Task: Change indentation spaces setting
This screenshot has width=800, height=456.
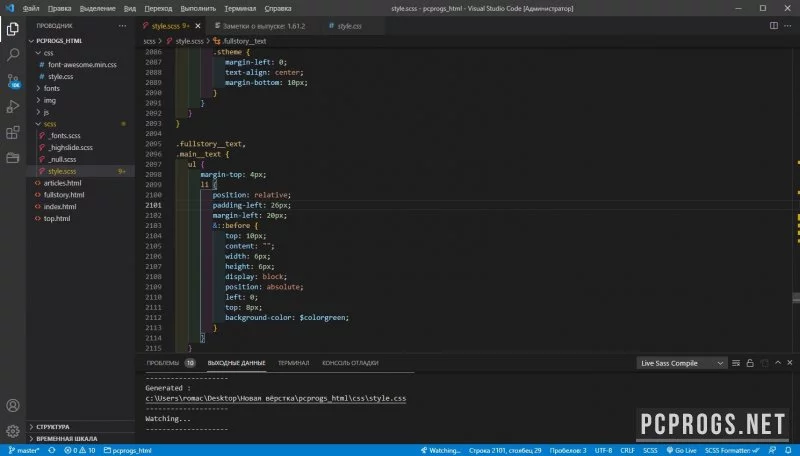Action: click(568, 450)
